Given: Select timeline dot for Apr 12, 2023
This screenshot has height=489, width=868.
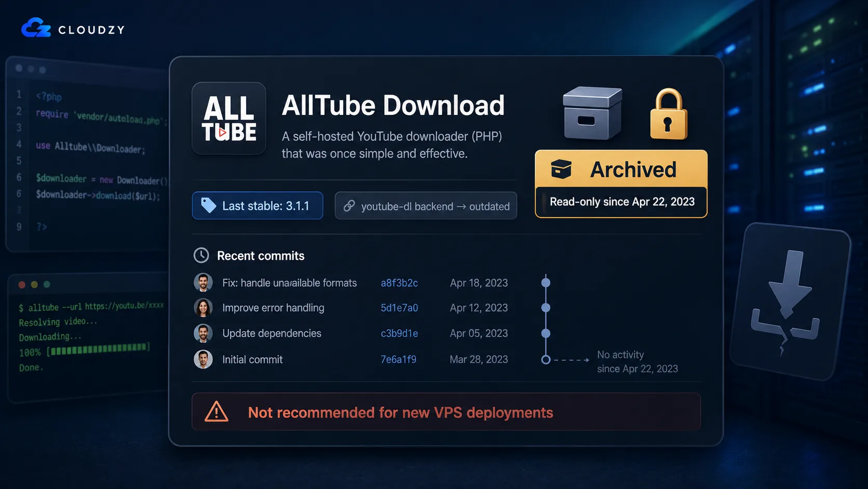Looking at the screenshot, I should [x=546, y=308].
